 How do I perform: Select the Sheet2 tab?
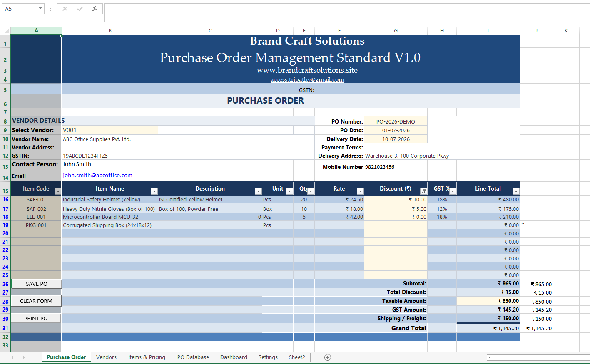click(x=297, y=357)
